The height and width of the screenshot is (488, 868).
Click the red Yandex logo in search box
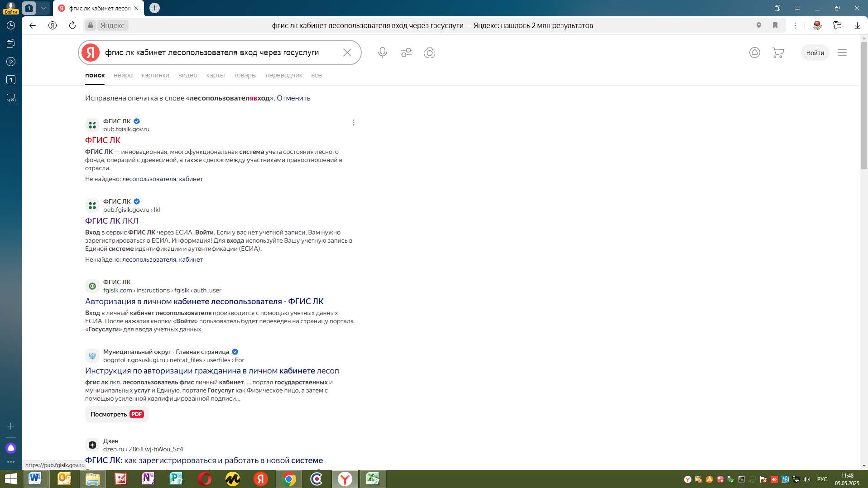[x=91, y=53]
